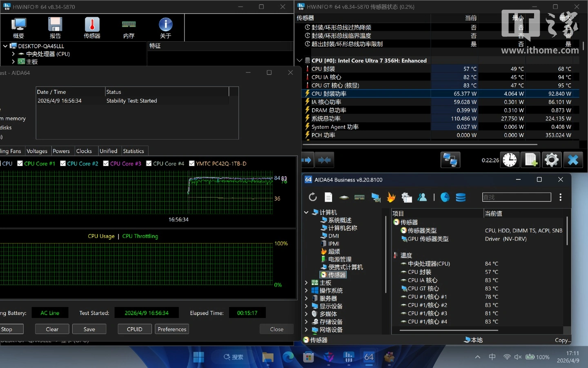Switch to the Statistics tab
The width and height of the screenshot is (588, 368).
point(134,151)
